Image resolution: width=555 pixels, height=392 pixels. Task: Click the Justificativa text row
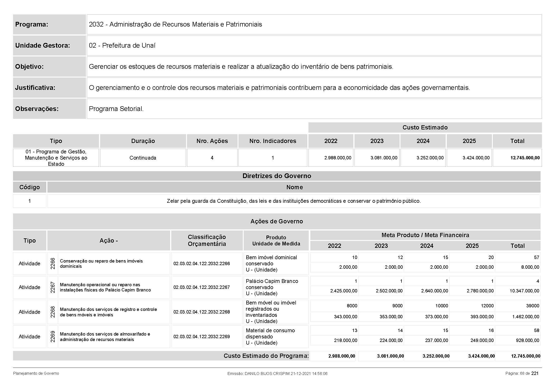(x=279, y=88)
